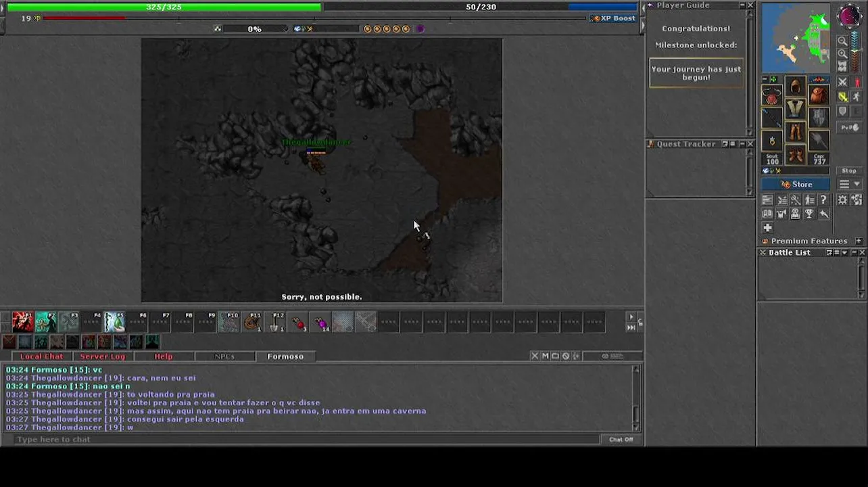Click Player Guide scrollbar down arrow
868x487 pixels.
click(750, 132)
